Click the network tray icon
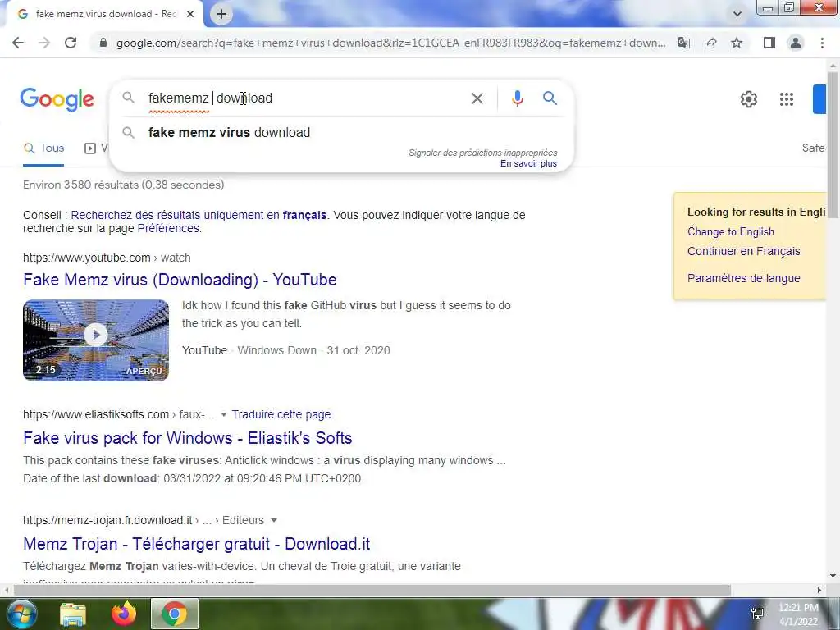Image resolution: width=840 pixels, height=630 pixels. coord(757,614)
